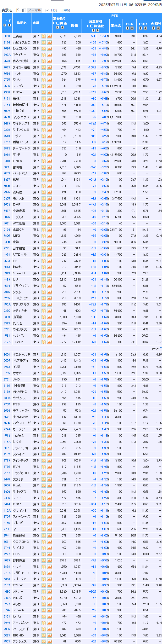The image size is (165, 644).
Task: Open the chart icon for 323A フライヤー
Action: [49, 55]
